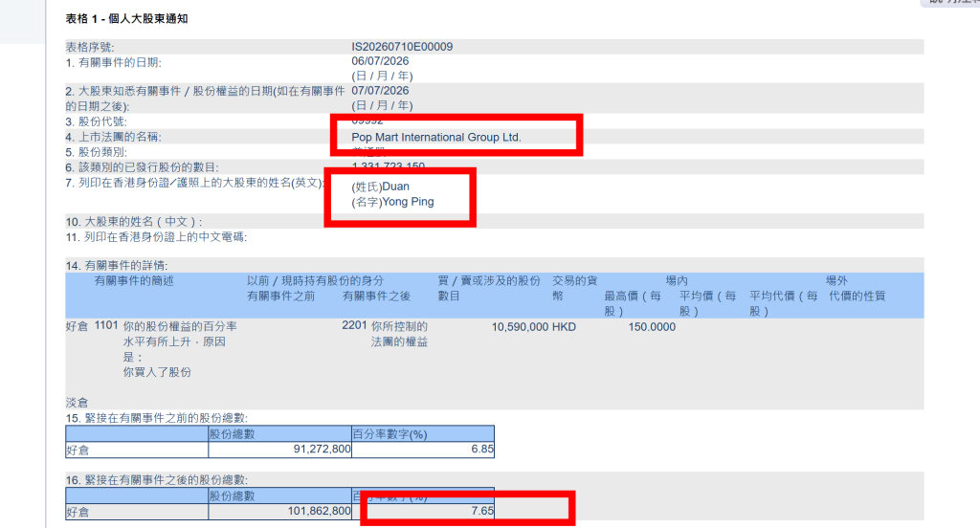Viewport: 980px width, 528px height.
Task: Click the label 3. 股份代號
Action: pos(97,121)
